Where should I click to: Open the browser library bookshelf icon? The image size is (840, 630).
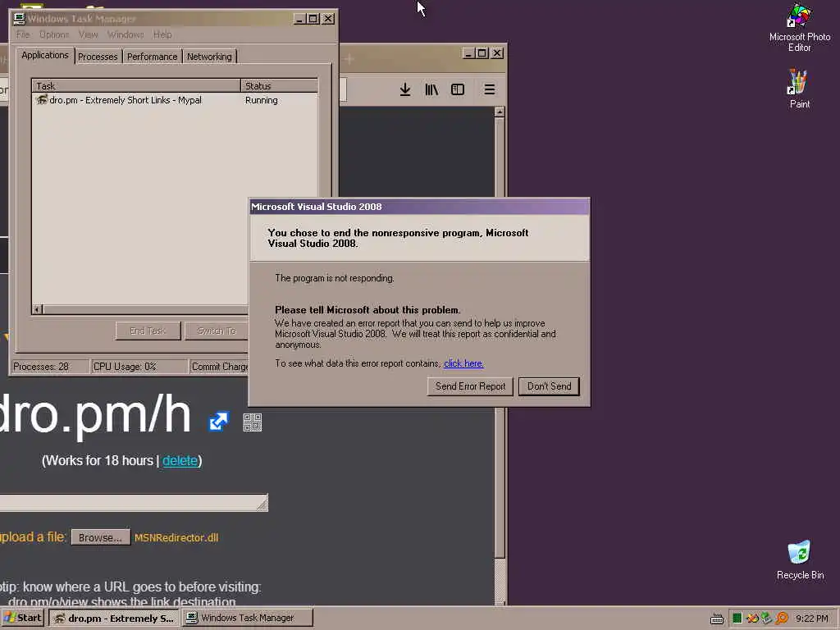(431, 89)
